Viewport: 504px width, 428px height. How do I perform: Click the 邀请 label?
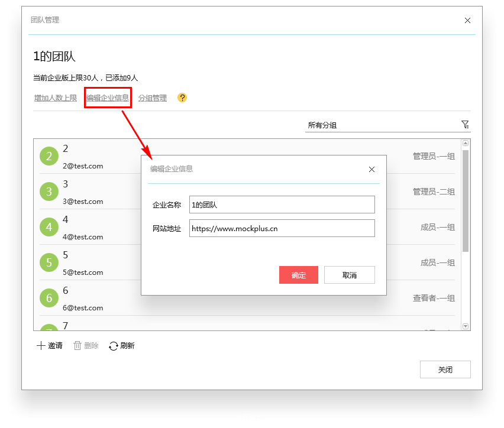click(x=55, y=346)
